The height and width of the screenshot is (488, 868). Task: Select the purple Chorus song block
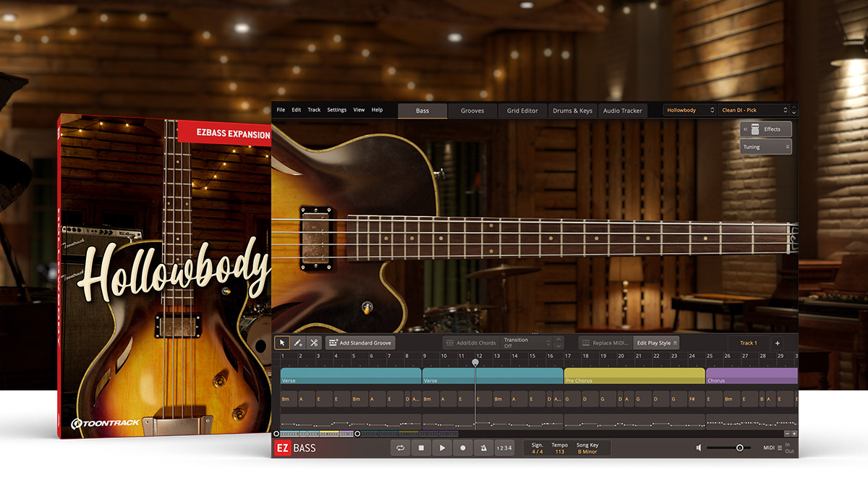(752, 376)
